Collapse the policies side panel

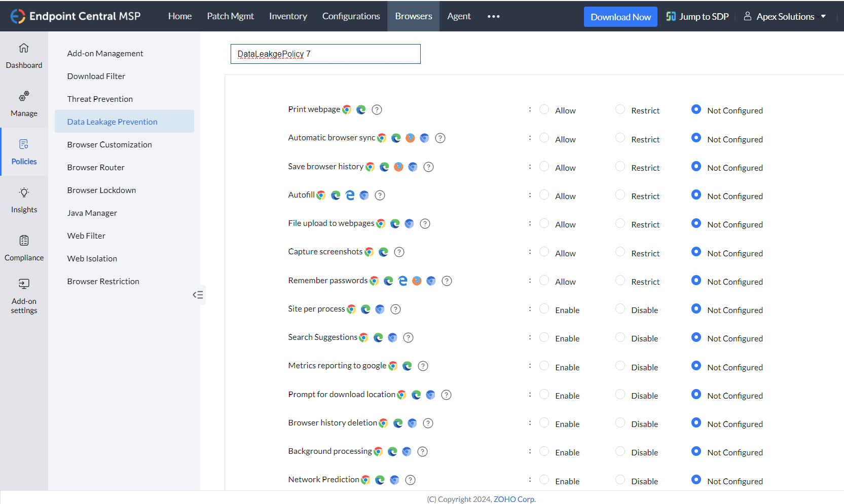198,295
